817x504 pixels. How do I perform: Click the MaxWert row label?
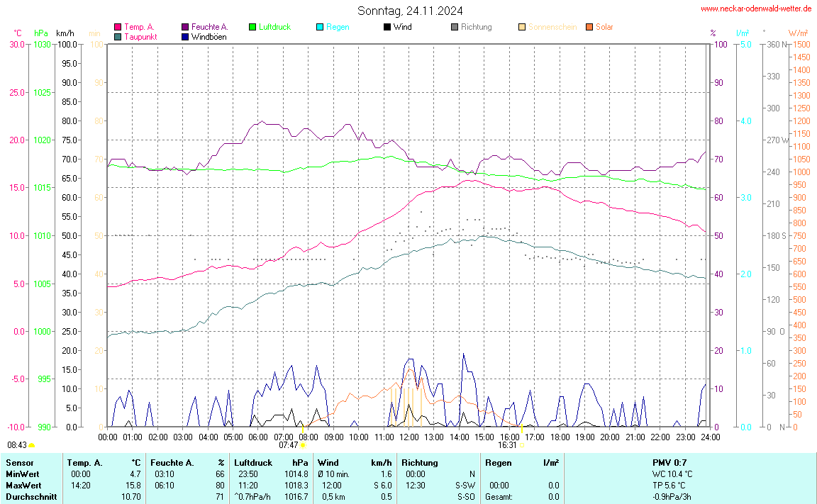point(23,485)
